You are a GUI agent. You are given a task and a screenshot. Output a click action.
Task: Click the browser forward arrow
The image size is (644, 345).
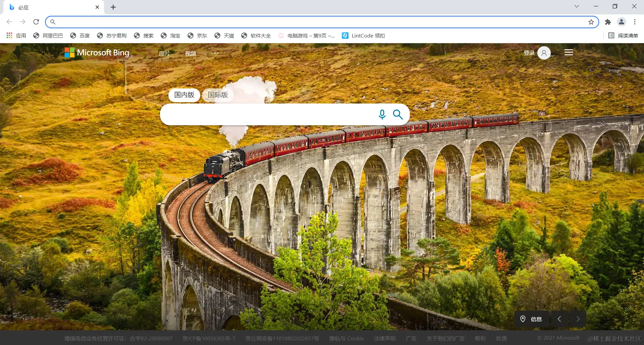(22, 22)
